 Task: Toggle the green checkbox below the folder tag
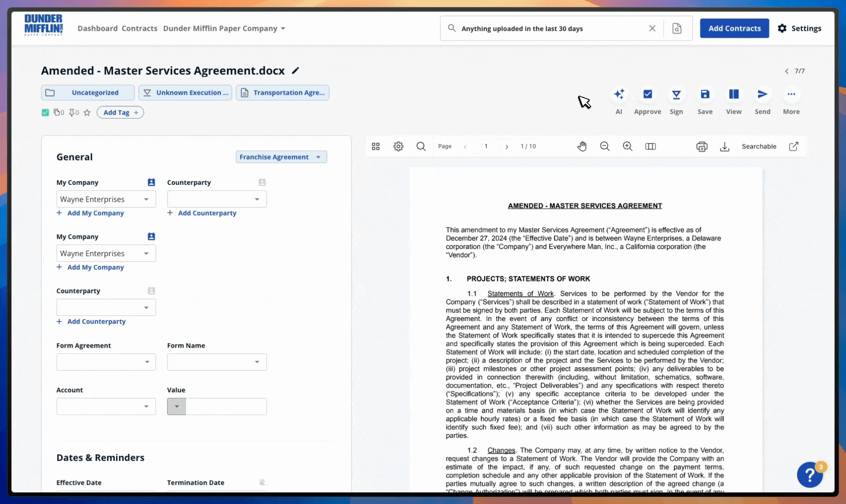pyautogui.click(x=45, y=112)
